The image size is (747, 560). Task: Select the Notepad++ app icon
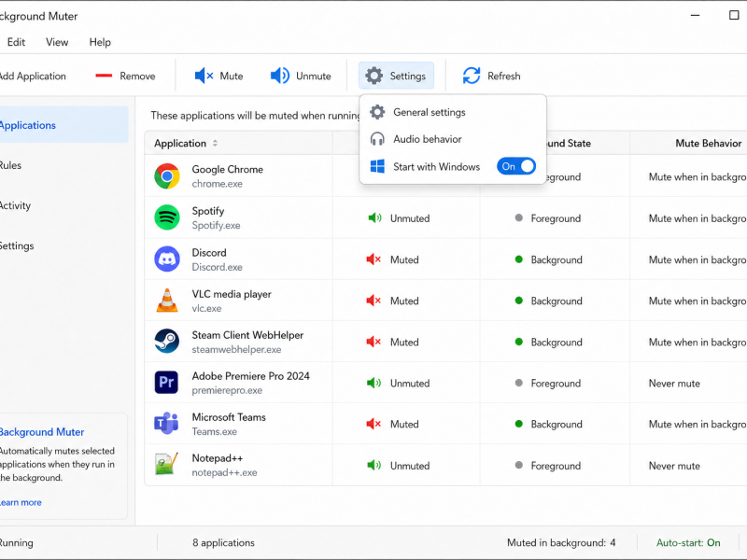click(x=166, y=464)
